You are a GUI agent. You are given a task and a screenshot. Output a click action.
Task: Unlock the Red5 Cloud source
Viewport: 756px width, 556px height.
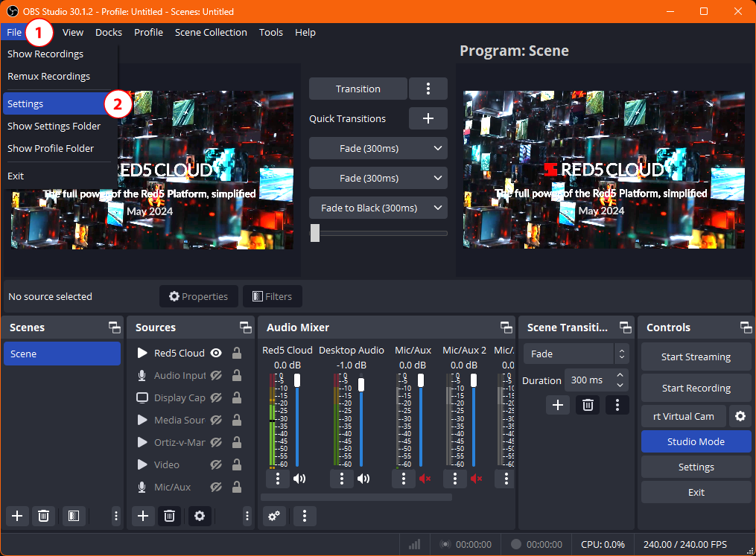coord(237,353)
